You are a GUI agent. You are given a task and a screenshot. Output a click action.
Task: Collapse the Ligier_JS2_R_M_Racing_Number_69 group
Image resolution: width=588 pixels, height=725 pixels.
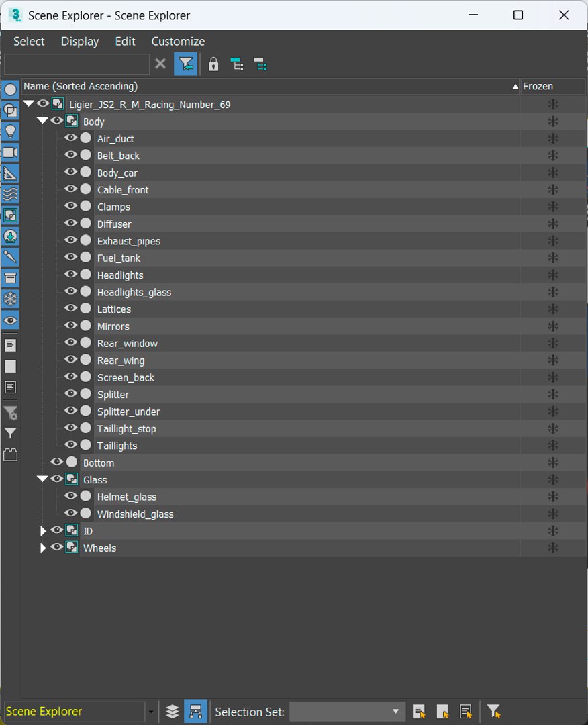pos(29,103)
